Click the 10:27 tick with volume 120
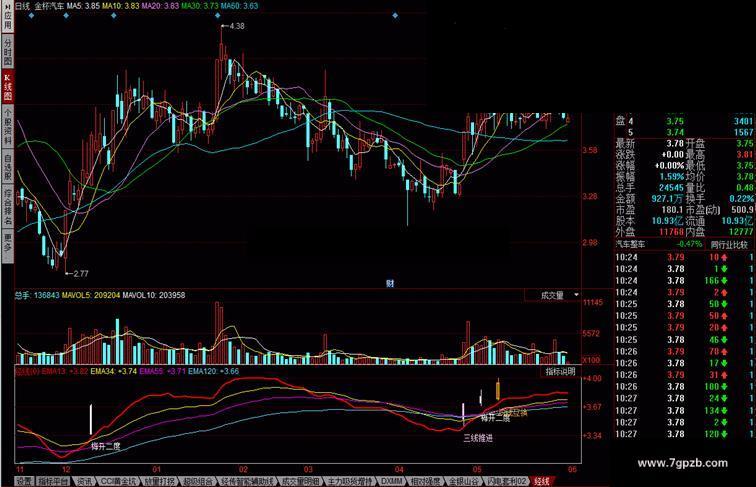Viewport: 756px width, 487px height. click(685, 434)
